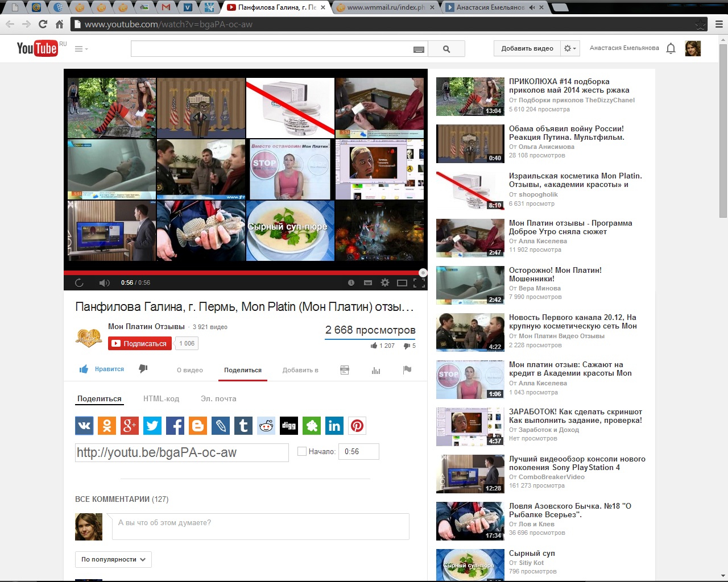Click the Watch Later clock icon in player
Screen dimensions: 728x582
(351, 282)
